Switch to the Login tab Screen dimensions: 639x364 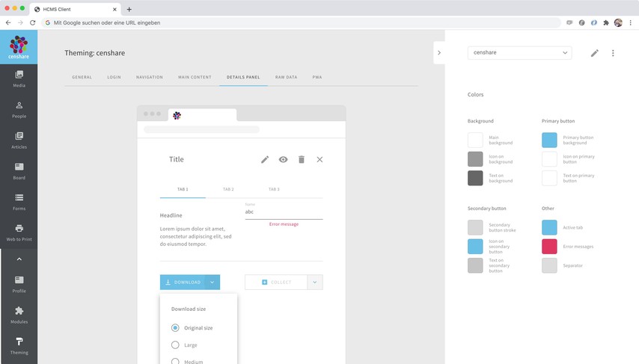click(114, 77)
